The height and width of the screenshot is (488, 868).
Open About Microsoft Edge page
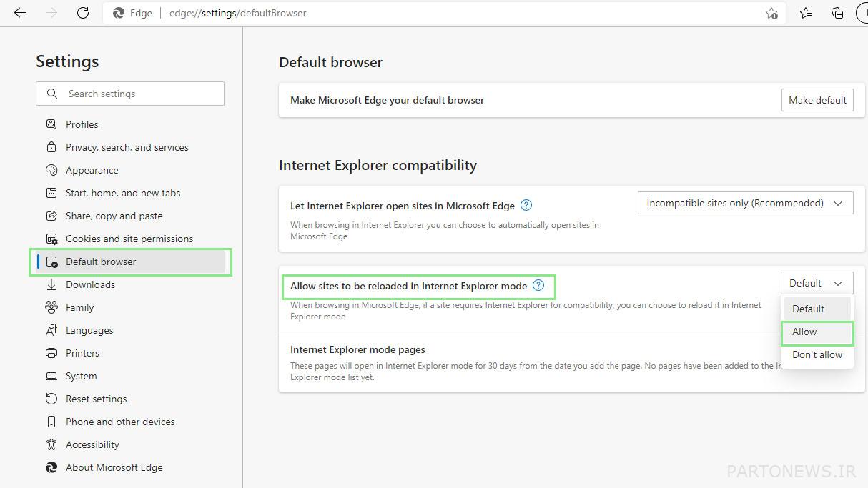pos(114,467)
